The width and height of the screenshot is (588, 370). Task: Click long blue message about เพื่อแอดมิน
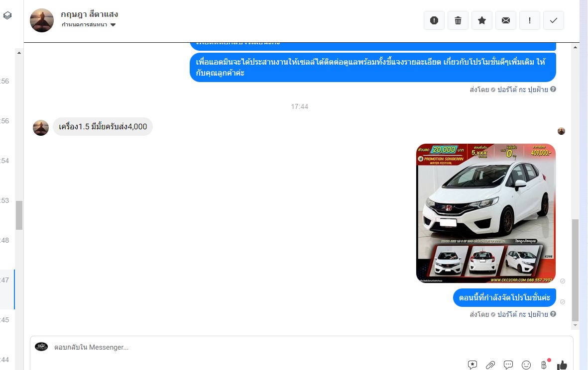(373, 68)
